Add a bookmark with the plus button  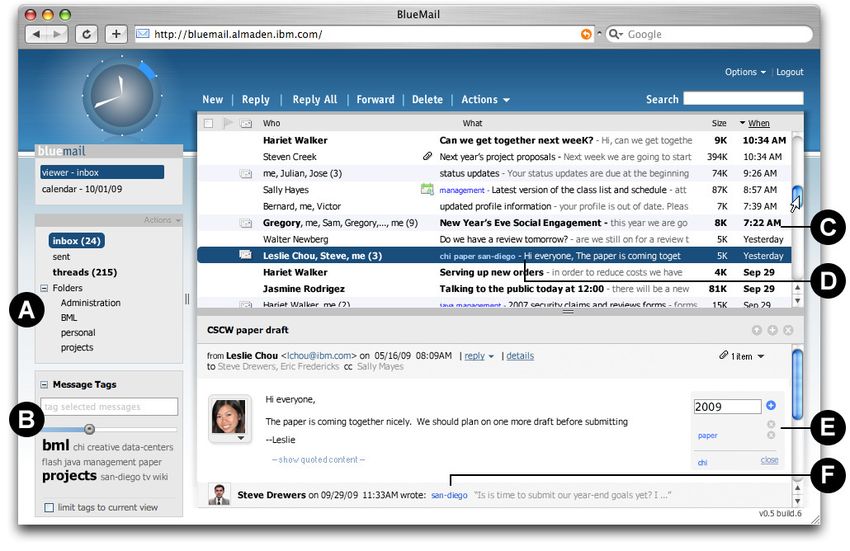pos(116,34)
